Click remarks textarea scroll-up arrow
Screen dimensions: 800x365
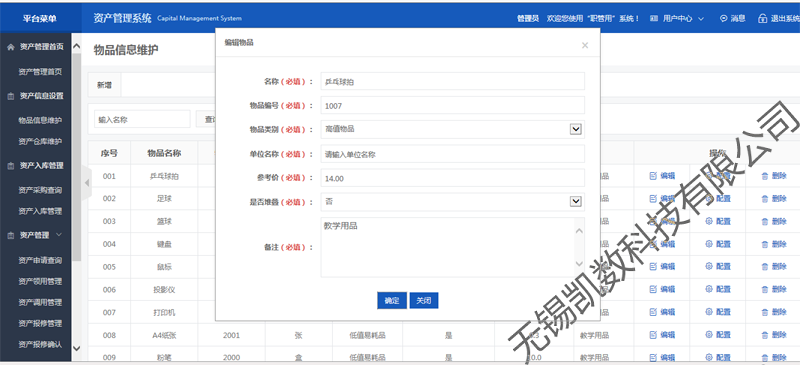click(x=579, y=231)
